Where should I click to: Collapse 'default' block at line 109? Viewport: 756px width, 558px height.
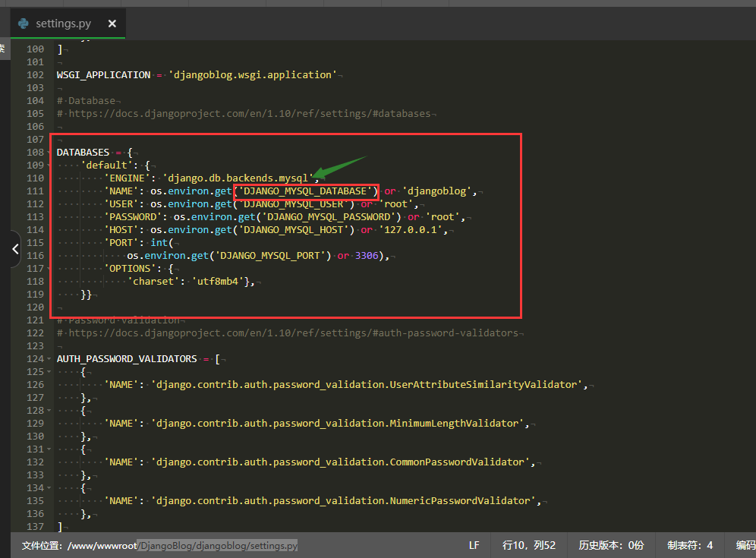coord(49,166)
